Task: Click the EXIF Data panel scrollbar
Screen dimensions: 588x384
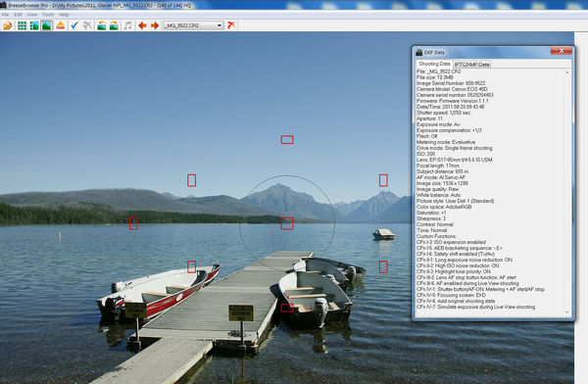Action: pos(567,192)
